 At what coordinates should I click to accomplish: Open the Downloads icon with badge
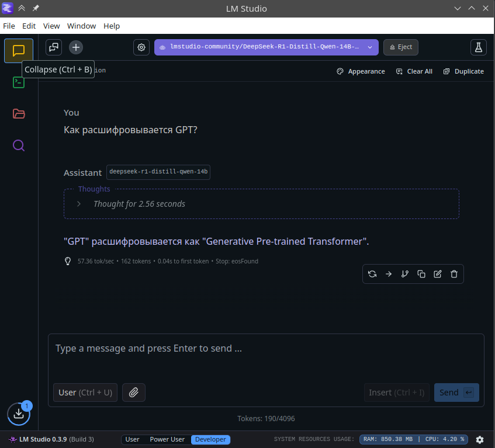(x=19, y=414)
